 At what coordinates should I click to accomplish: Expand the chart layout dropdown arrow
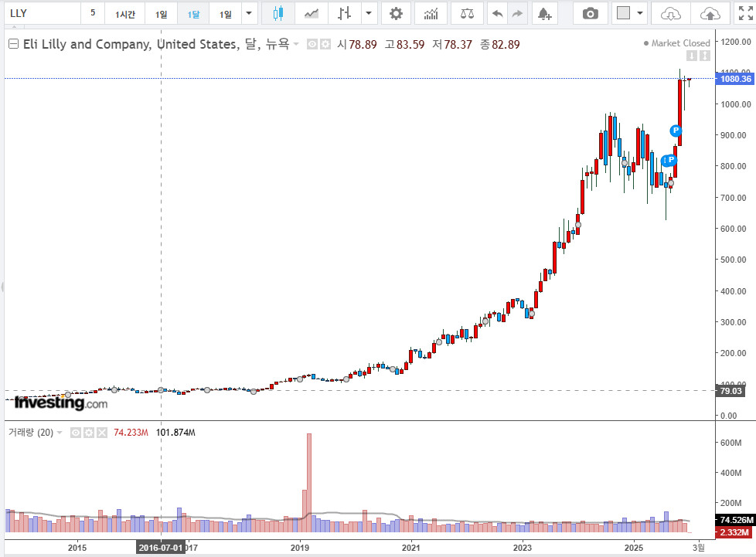coord(640,13)
